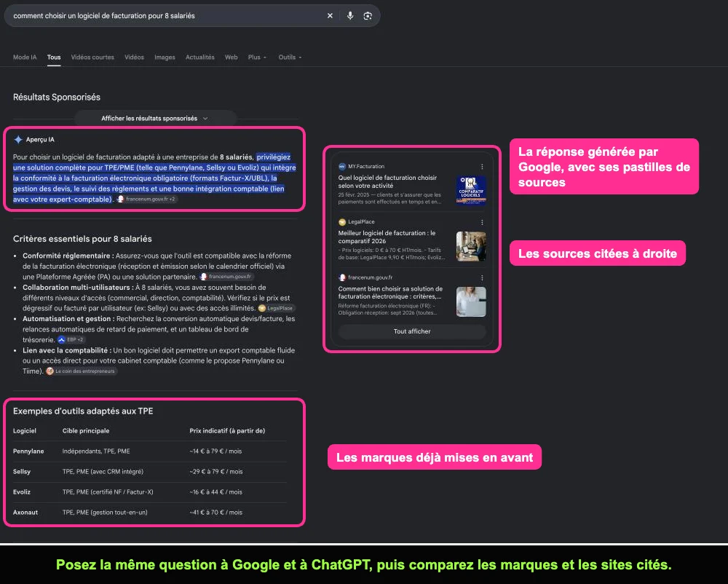This screenshot has height=584, width=728.
Task: Click the Pennylane table row name
Action: point(28,451)
